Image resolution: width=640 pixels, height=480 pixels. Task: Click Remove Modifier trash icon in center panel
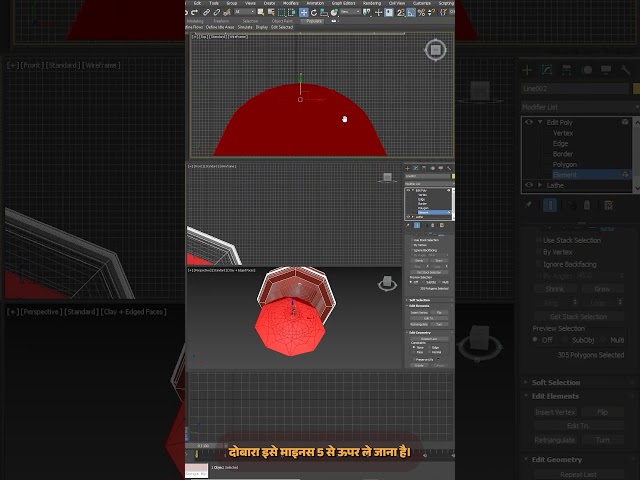[433, 225]
